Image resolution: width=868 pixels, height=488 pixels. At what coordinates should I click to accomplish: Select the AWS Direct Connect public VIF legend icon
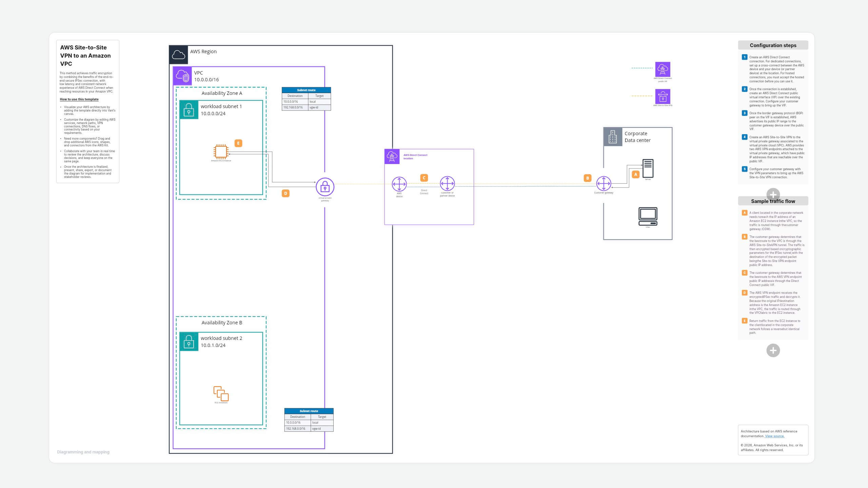[x=663, y=69]
